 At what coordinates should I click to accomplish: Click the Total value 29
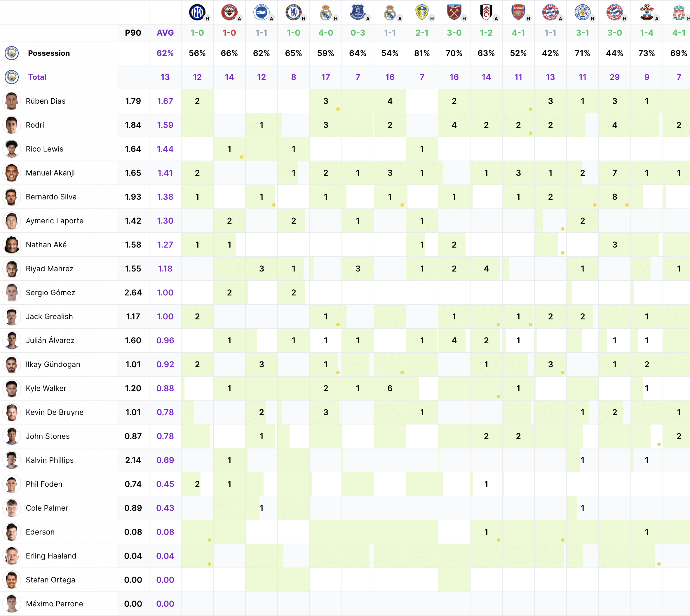point(614,77)
